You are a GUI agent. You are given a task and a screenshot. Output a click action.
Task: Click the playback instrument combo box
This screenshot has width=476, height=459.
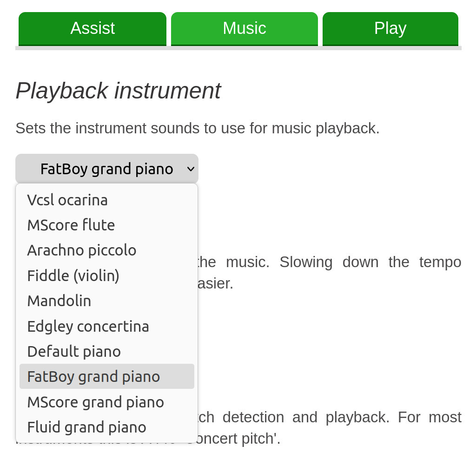click(x=106, y=169)
